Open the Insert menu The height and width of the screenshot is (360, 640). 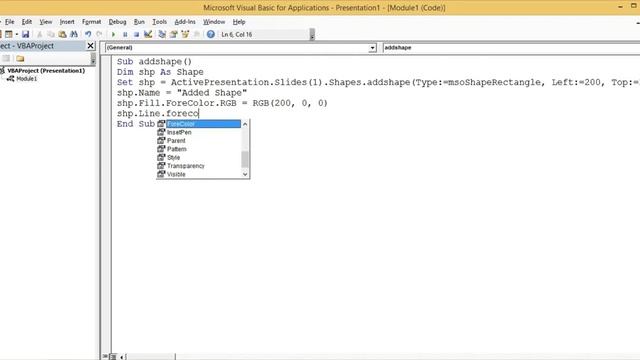pyautogui.click(x=67, y=22)
